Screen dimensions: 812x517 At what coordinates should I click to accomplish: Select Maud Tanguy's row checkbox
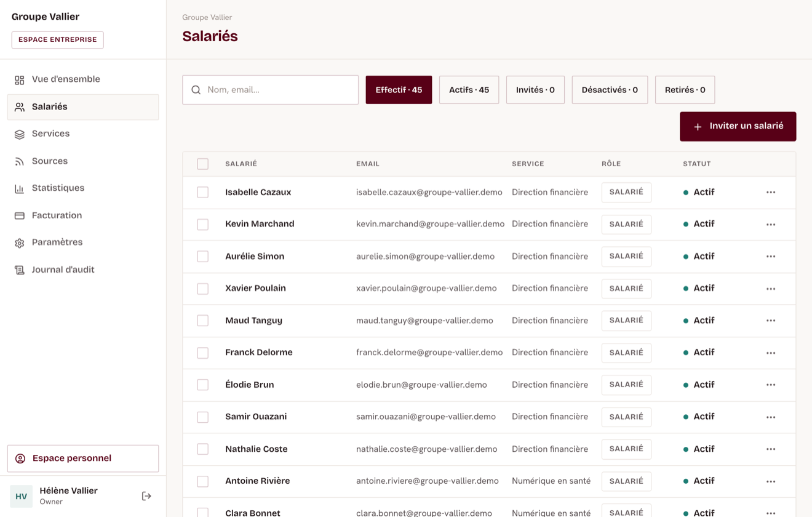[x=202, y=321]
